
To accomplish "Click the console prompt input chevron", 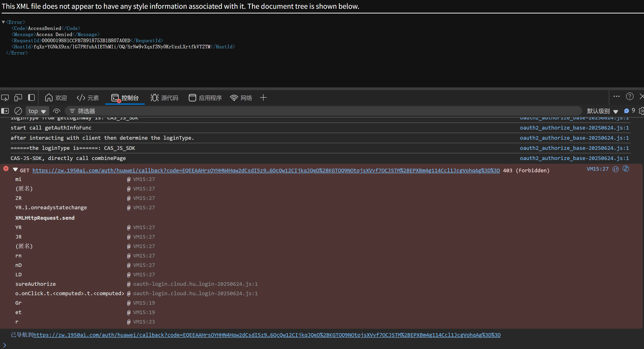I will click(x=4, y=345).
